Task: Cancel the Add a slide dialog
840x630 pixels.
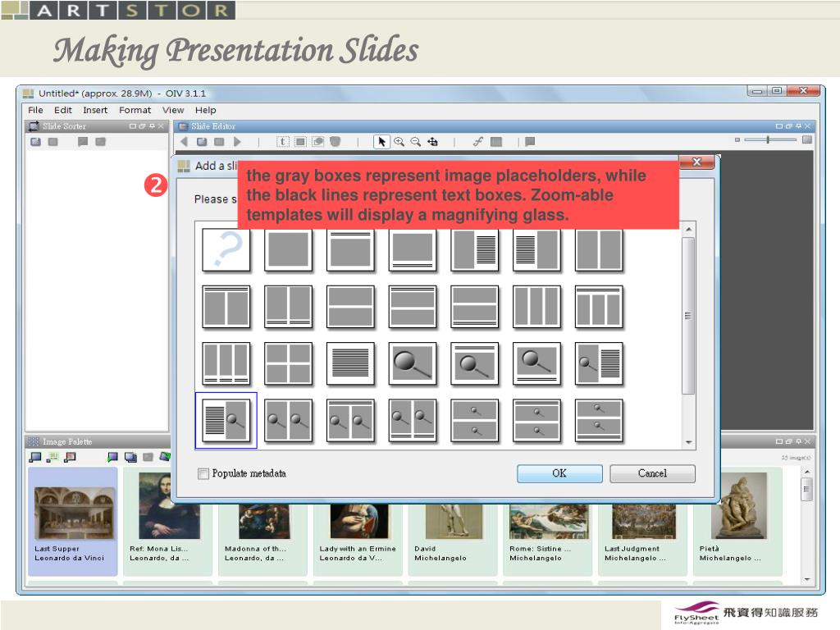Action: [x=652, y=473]
